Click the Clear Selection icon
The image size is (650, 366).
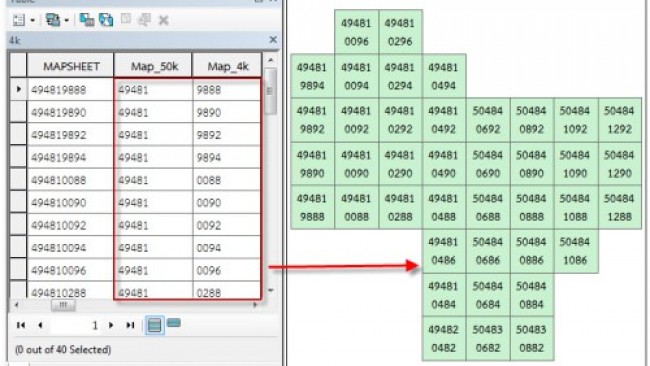pyautogui.click(x=126, y=19)
